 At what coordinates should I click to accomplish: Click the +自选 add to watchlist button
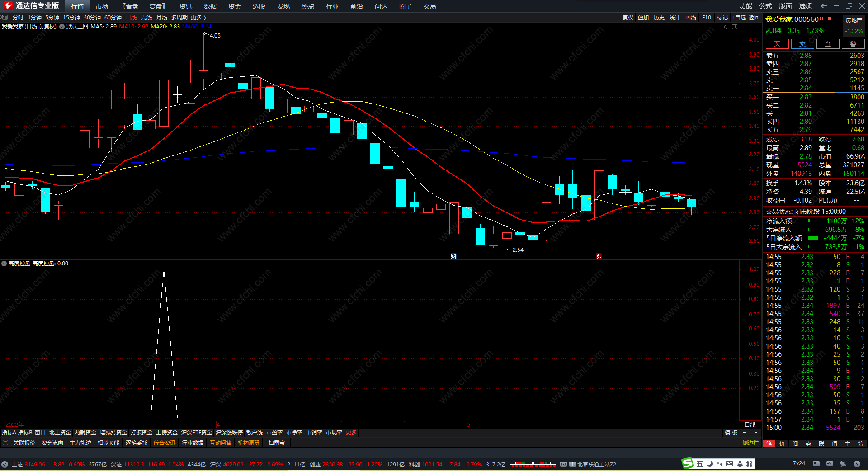click(x=739, y=18)
